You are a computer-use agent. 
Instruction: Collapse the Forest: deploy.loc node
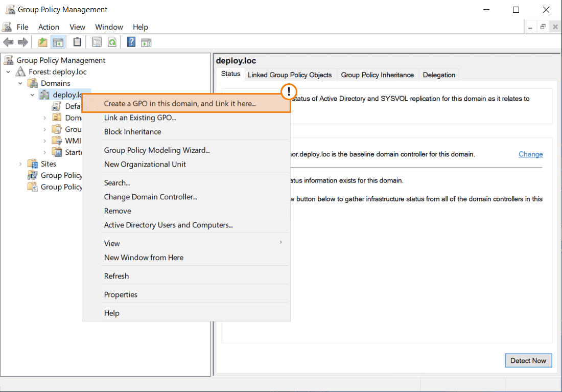click(8, 72)
